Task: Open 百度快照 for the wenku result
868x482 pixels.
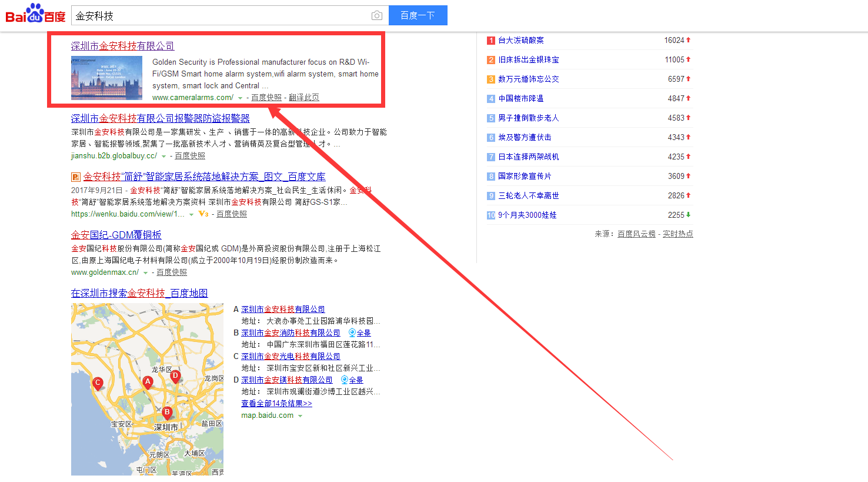Action: 232,214
